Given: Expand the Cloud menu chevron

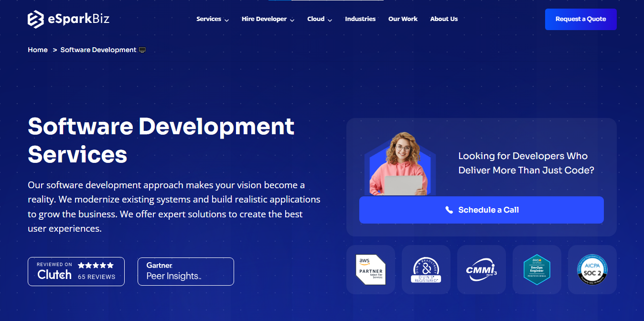Looking at the screenshot, I should click(x=330, y=20).
